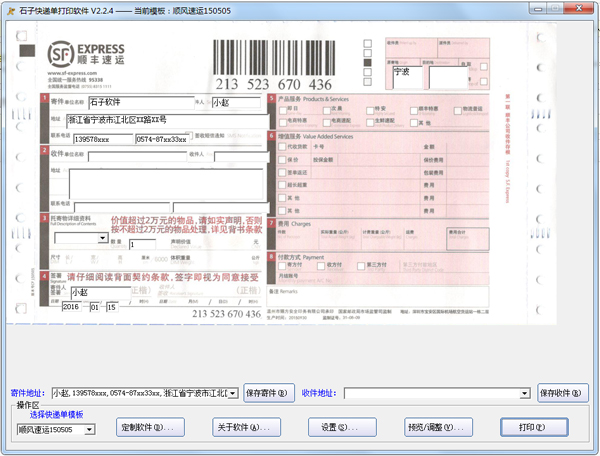Open 定制软件 customization dialog
The width and height of the screenshot is (600, 456).
[x=152, y=428]
